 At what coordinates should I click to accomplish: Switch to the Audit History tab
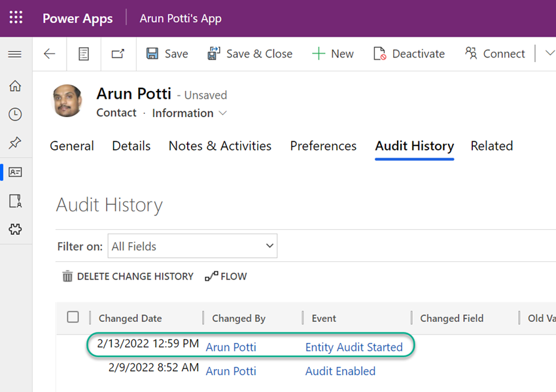[414, 146]
